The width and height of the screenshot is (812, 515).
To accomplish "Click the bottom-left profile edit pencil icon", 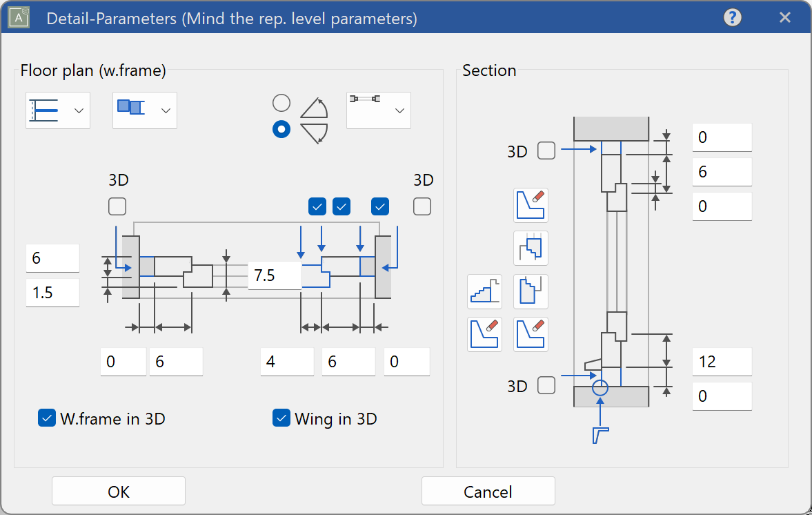I will point(485,334).
